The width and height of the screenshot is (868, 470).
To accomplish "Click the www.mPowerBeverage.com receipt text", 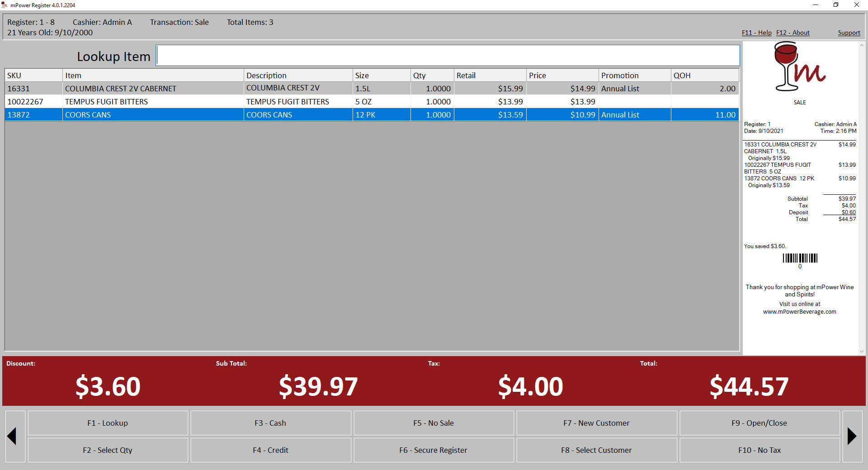I will tap(800, 312).
